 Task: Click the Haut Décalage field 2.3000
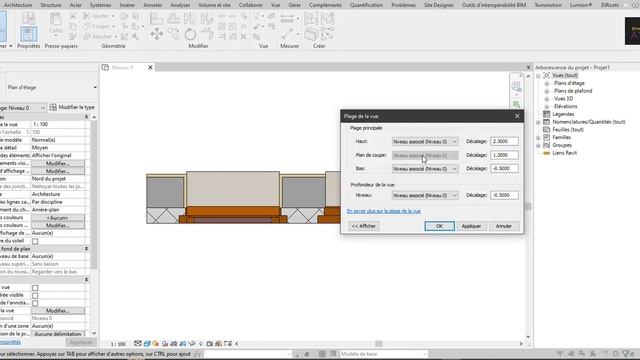click(504, 141)
